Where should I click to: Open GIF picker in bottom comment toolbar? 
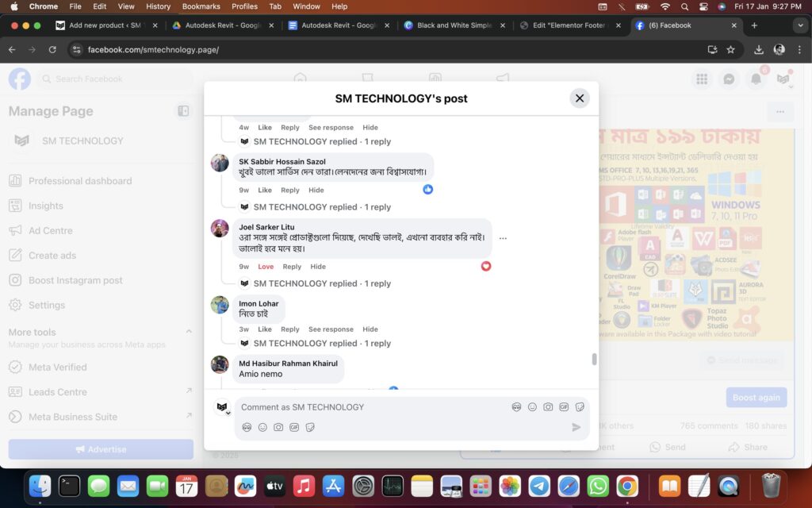pos(293,427)
